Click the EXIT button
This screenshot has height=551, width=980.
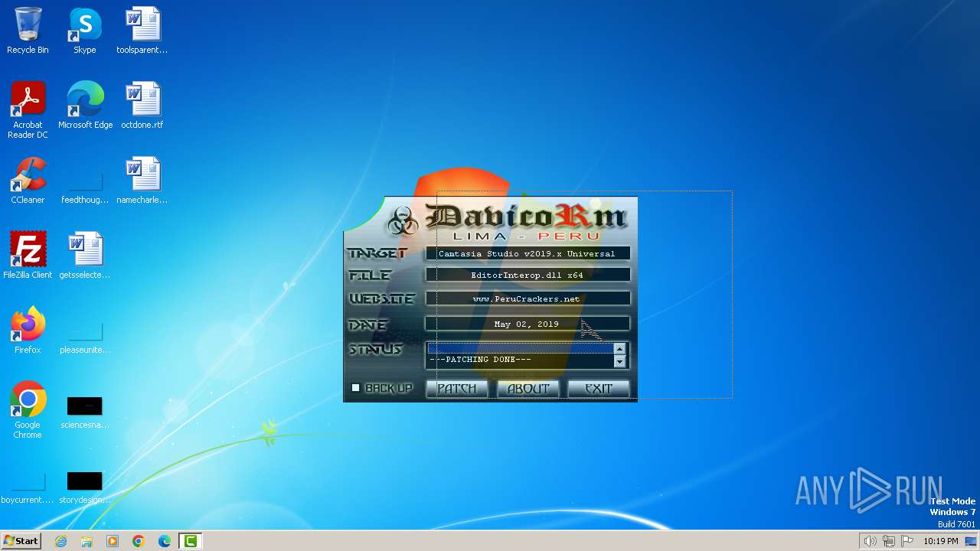(x=598, y=389)
